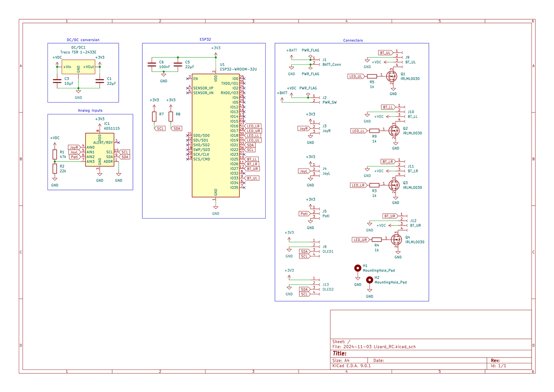Click the SENSOR_VP pin label on ESP32
Screen dimensions: 554x392
point(203,88)
